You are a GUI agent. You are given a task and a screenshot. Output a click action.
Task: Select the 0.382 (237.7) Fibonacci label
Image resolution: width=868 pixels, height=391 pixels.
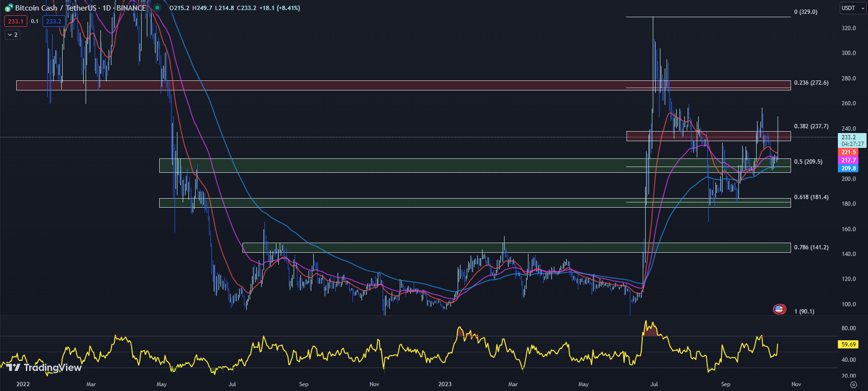pyautogui.click(x=811, y=126)
